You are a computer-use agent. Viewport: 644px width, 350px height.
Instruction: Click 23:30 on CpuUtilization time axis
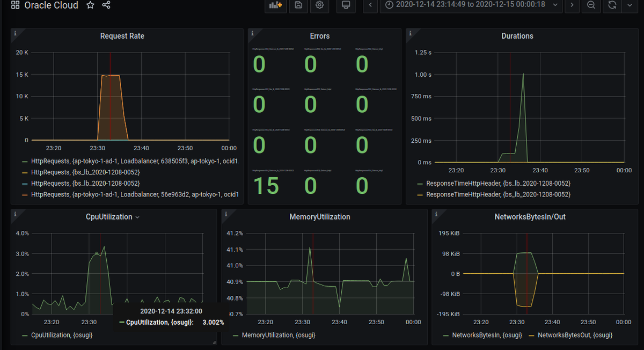pyautogui.click(x=89, y=323)
